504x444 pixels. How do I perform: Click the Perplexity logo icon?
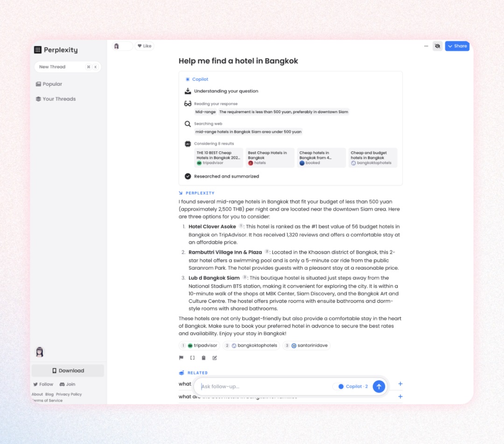click(38, 50)
